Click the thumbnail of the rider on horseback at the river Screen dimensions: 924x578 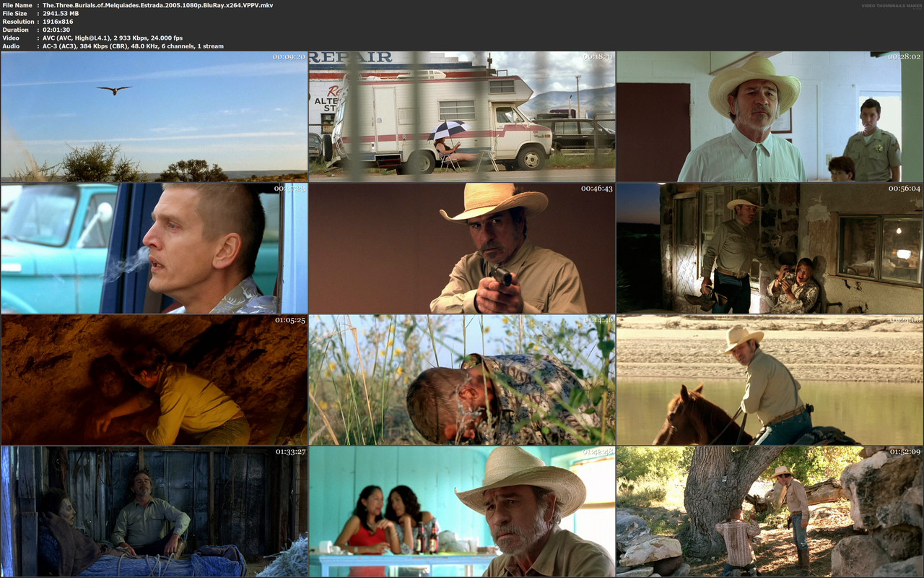click(770, 379)
